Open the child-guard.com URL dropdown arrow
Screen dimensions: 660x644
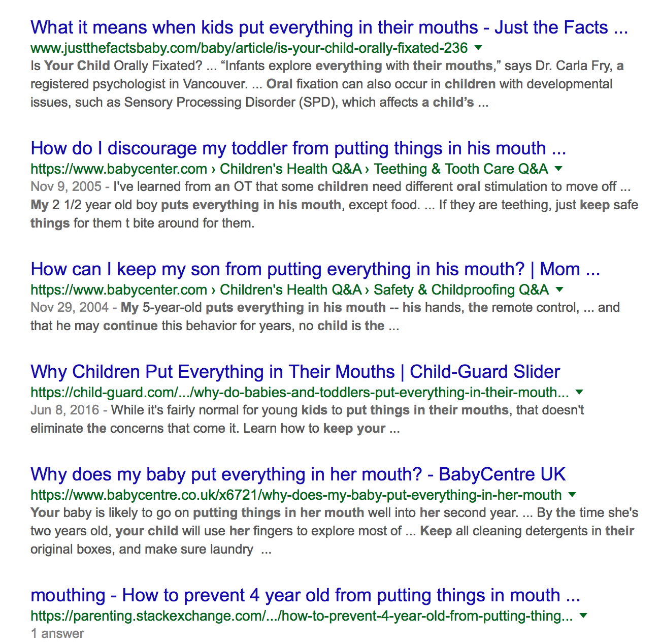579,392
